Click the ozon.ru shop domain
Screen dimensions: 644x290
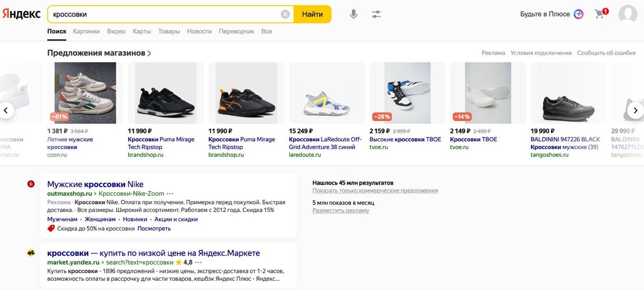pyautogui.click(x=57, y=155)
